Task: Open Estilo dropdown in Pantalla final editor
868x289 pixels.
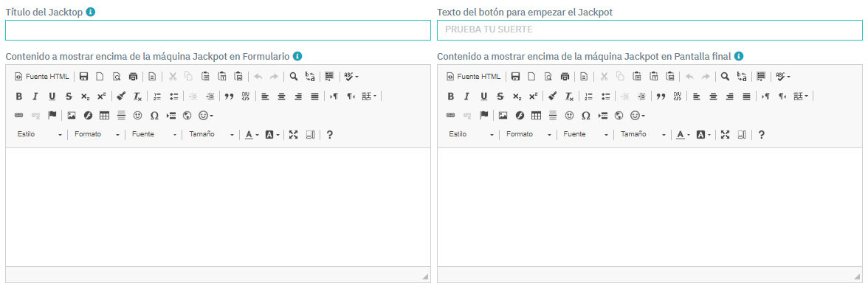Action: pyautogui.click(x=471, y=134)
